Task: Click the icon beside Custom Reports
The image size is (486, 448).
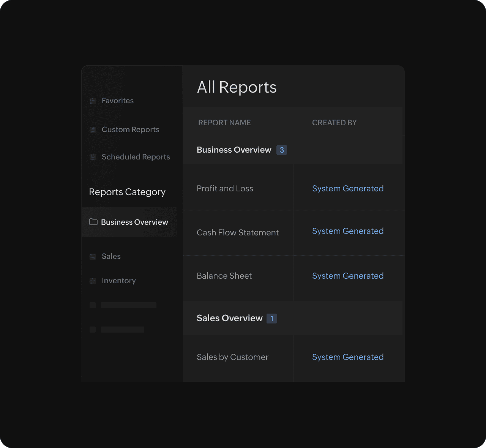Action: click(93, 130)
